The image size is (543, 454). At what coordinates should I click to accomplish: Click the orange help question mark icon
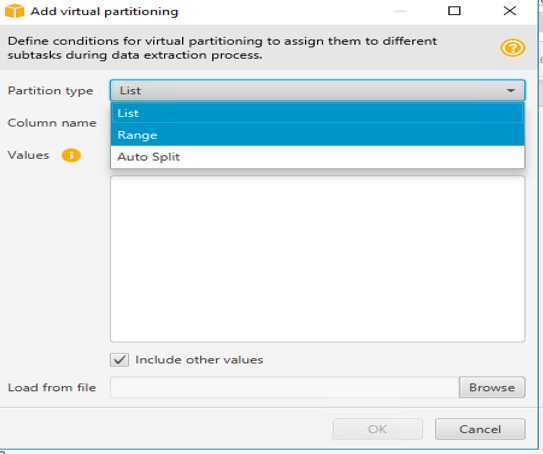pyautogui.click(x=513, y=48)
